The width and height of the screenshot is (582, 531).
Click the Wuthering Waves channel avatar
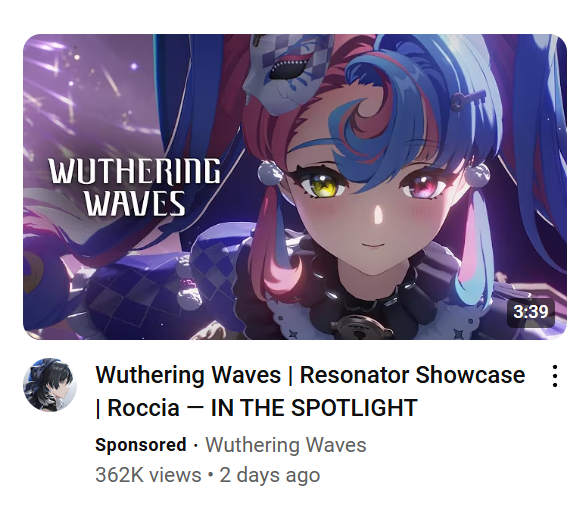[x=50, y=384]
